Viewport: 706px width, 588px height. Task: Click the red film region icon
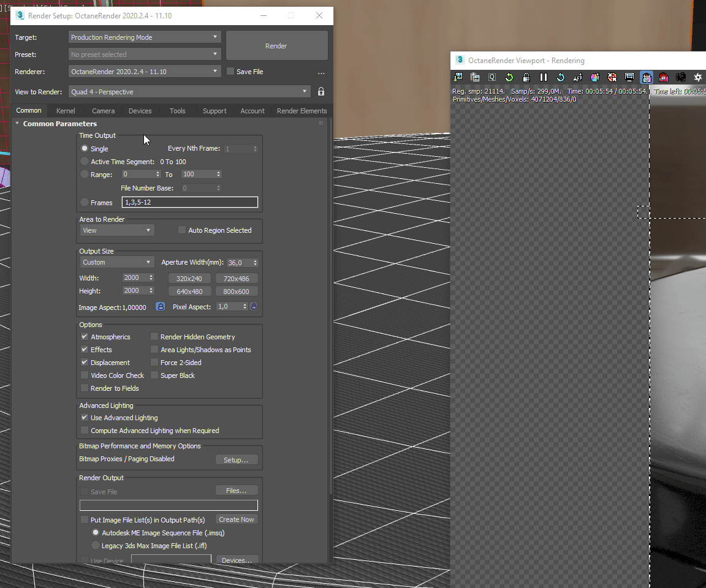[664, 77]
